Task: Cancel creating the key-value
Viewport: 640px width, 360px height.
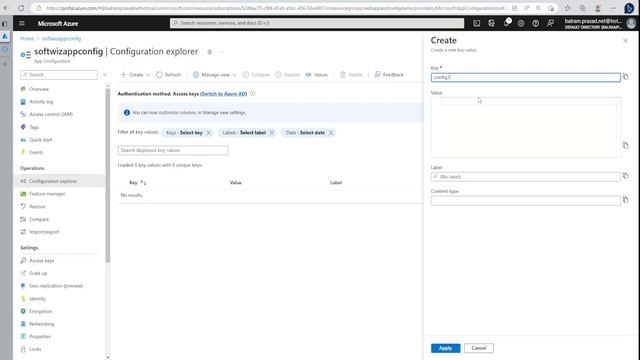Action: (x=479, y=348)
